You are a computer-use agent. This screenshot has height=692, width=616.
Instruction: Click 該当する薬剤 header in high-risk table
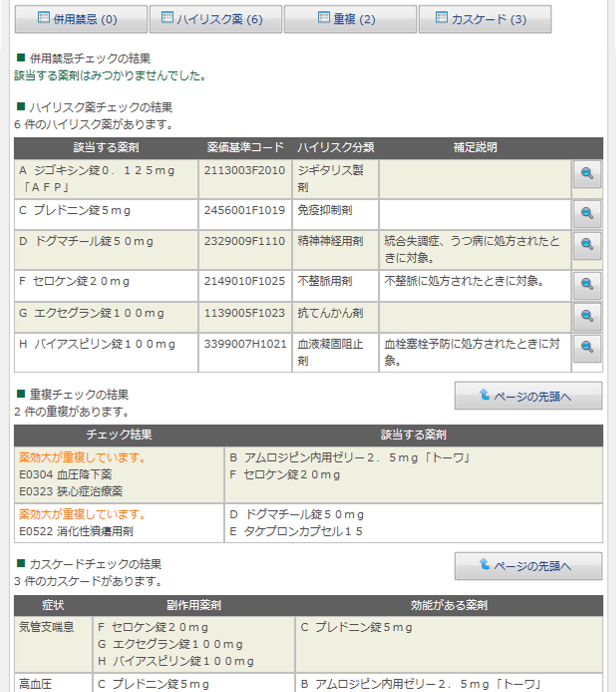coord(106,148)
